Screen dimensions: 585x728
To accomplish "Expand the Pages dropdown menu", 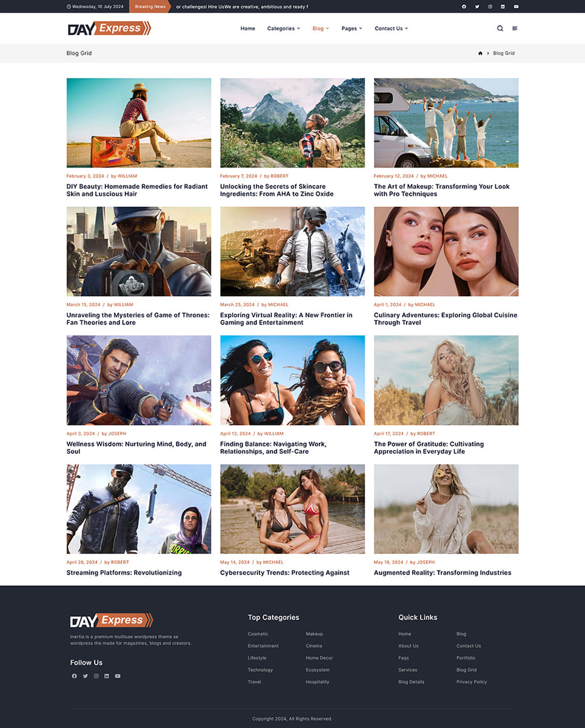I will 352,28.
